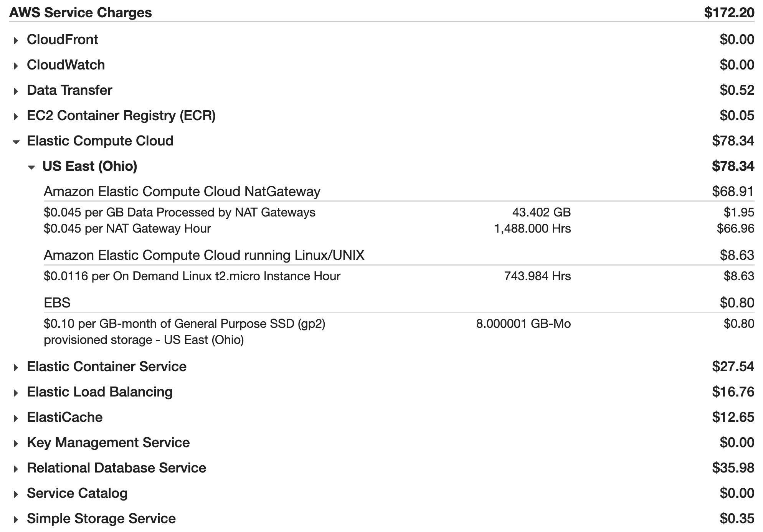Expand Key Management Service charges
Image resolution: width=763 pixels, height=532 pixels.
[16, 443]
